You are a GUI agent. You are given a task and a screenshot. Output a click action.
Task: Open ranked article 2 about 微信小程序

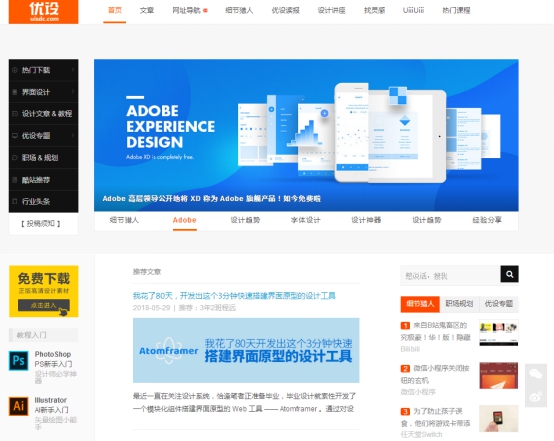click(435, 374)
